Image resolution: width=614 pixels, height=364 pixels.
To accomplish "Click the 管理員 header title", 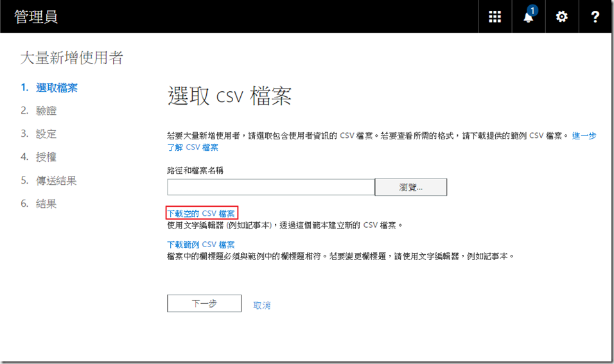I will [36, 17].
